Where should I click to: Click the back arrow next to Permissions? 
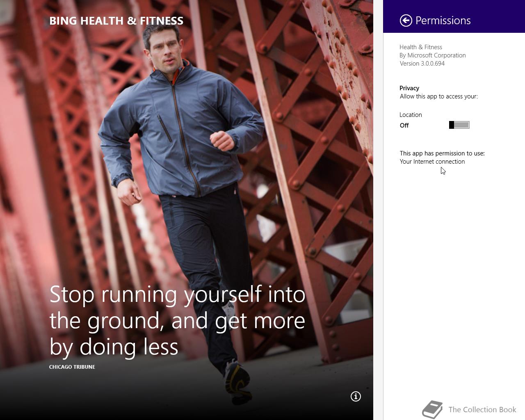tap(406, 21)
